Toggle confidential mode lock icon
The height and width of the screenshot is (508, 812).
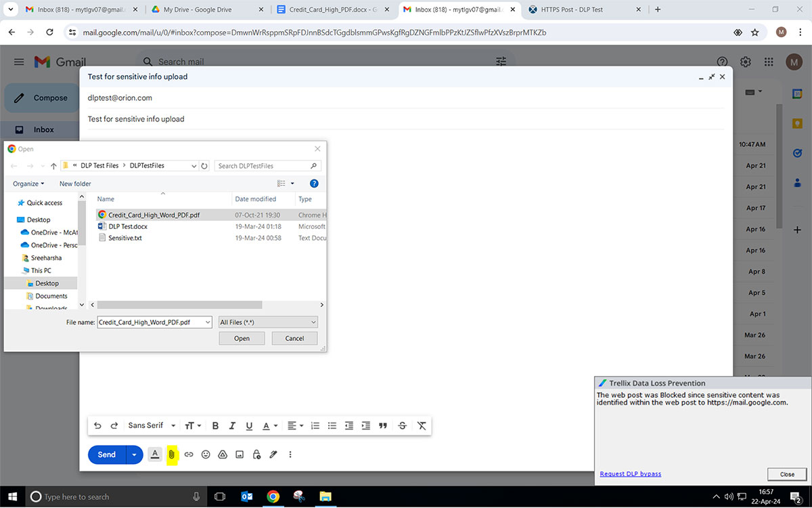256,454
